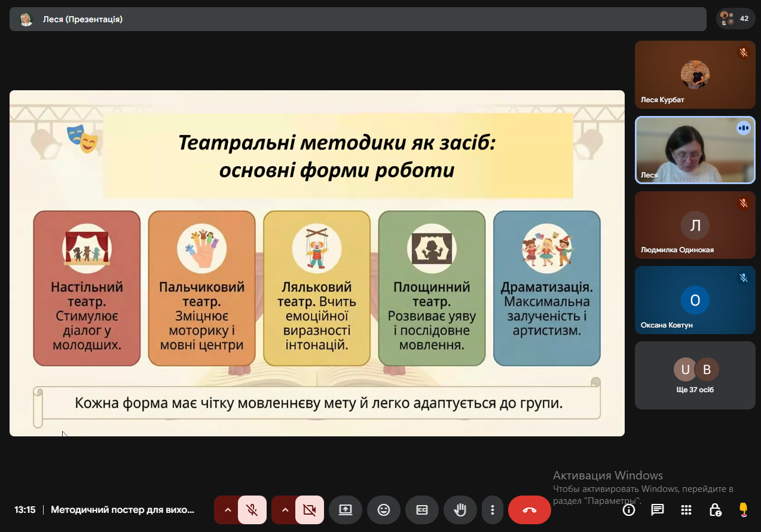
Task: Expand audio settings arrow next to microphone
Action: pyautogui.click(x=227, y=510)
